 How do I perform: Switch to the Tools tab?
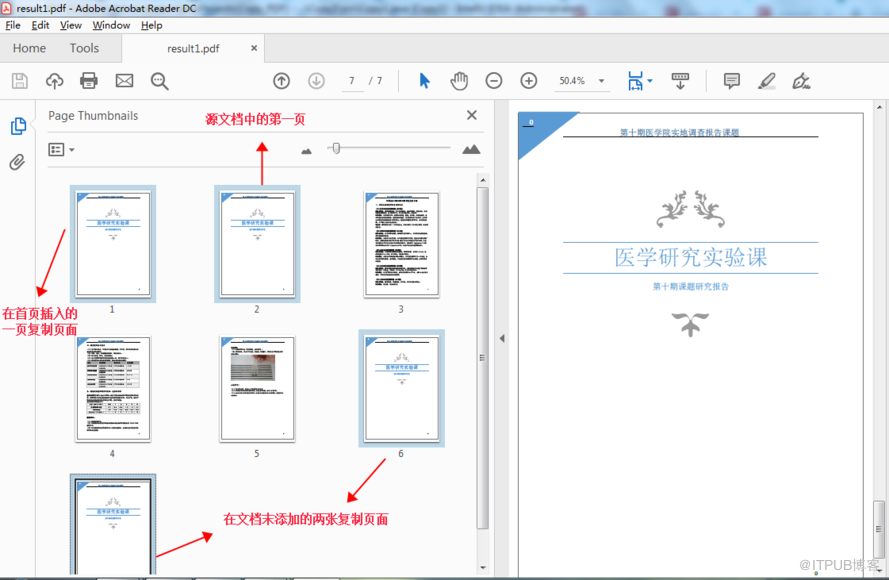click(x=84, y=48)
